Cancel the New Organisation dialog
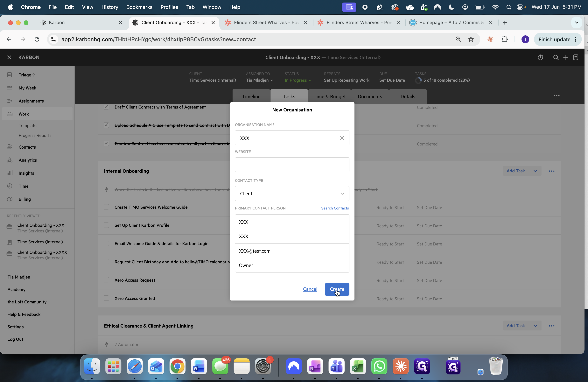The image size is (588, 382). point(310,289)
